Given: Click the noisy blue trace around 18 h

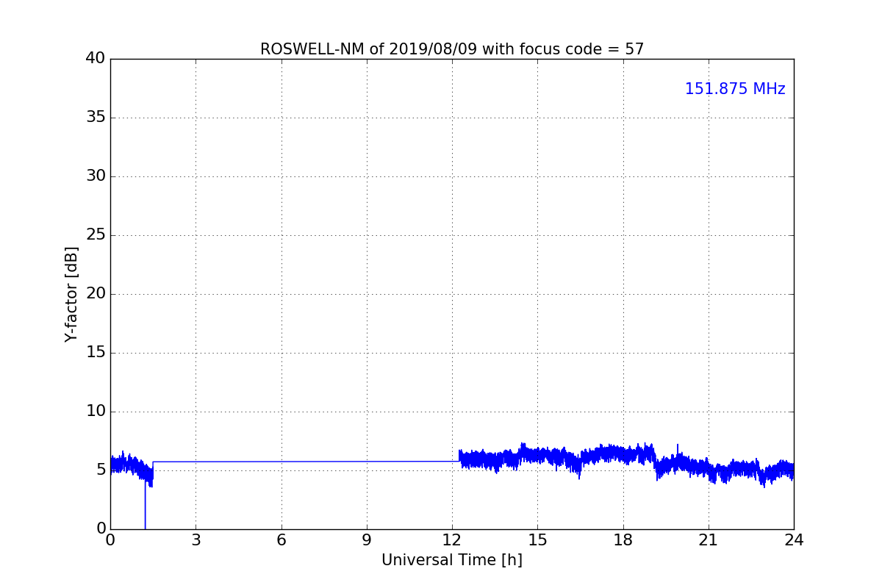Looking at the screenshot, I should pos(623,453).
